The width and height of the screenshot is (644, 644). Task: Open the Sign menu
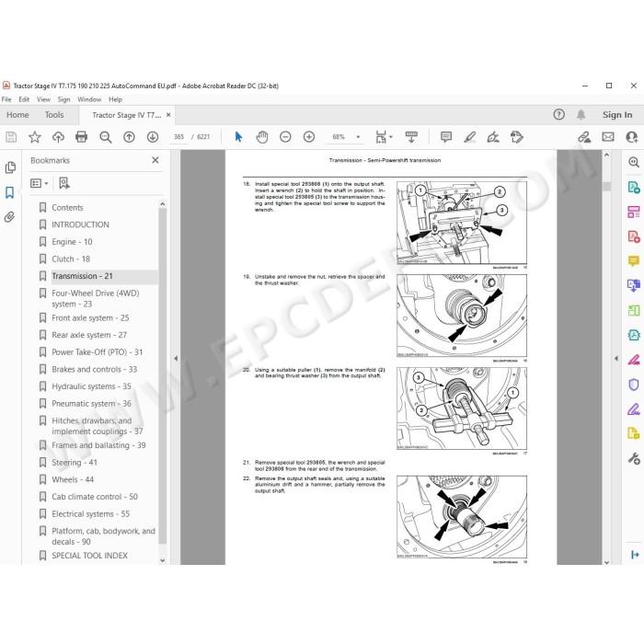63,99
